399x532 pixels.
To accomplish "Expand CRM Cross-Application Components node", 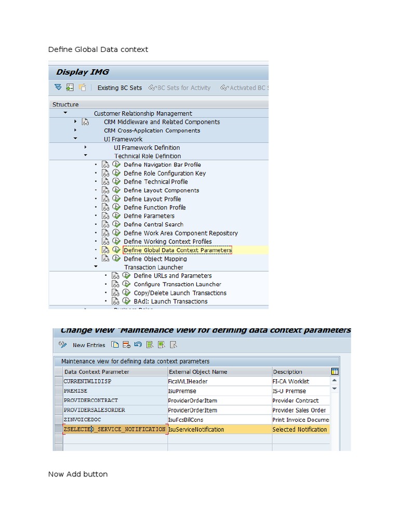I will (x=75, y=130).
